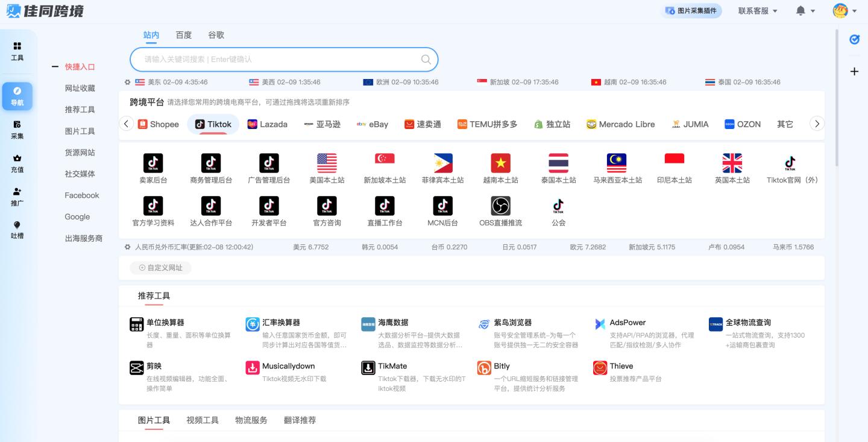
Task: Open the 剪映 video editor icon
Action: point(137,368)
